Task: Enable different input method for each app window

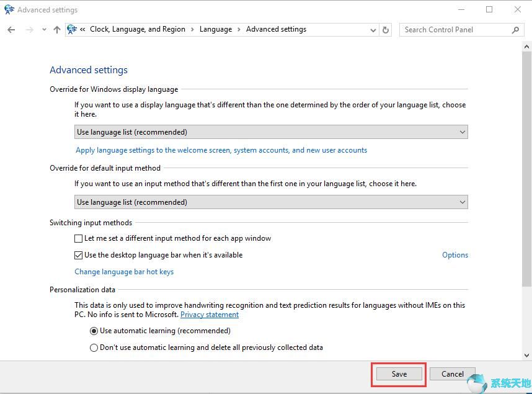Action: (x=79, y=238)
